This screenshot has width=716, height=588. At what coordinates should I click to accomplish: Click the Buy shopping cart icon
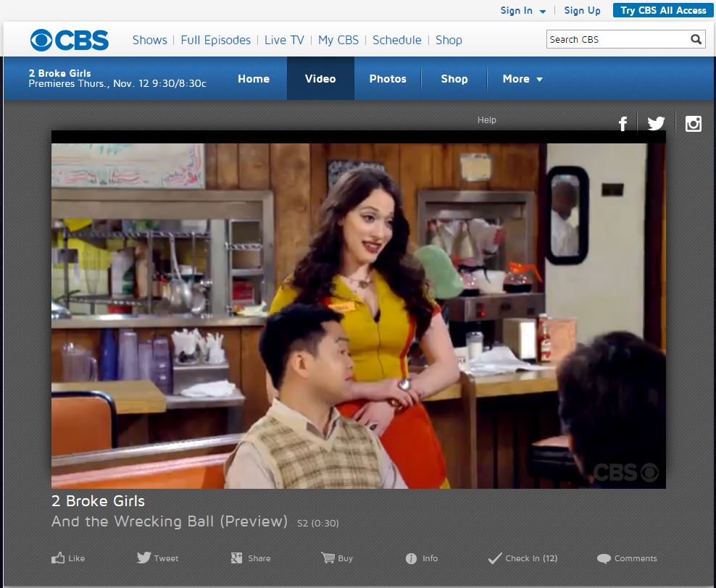328,558
